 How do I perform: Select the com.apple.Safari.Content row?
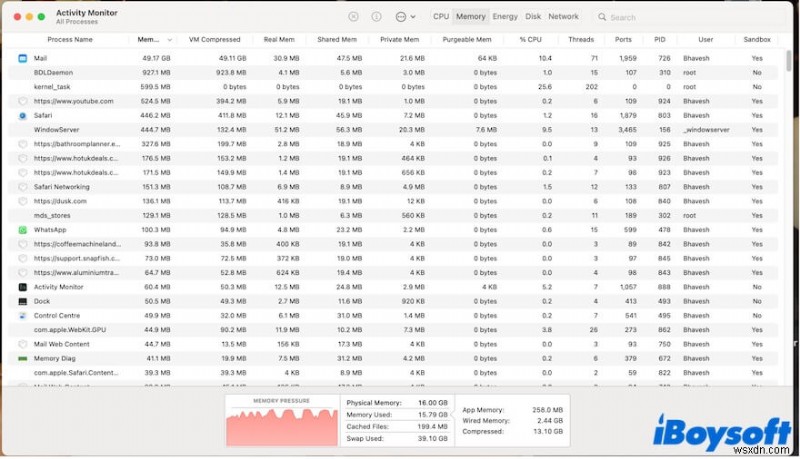pos(393,373)
